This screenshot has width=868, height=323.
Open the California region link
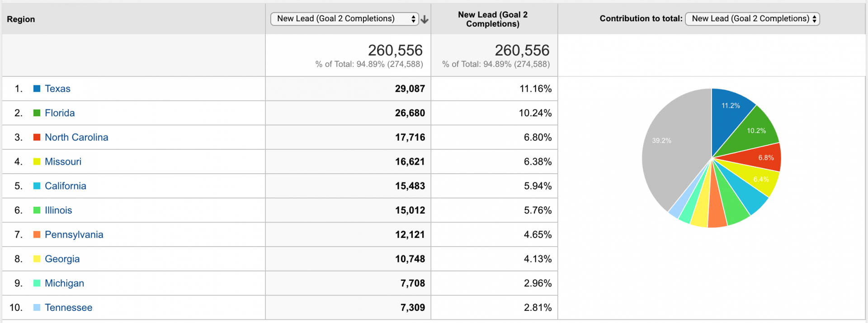click(65, 186)
